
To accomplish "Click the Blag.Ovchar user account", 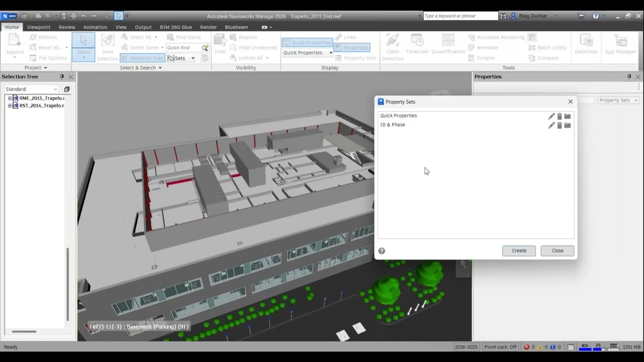I will (x=532, y=16).
